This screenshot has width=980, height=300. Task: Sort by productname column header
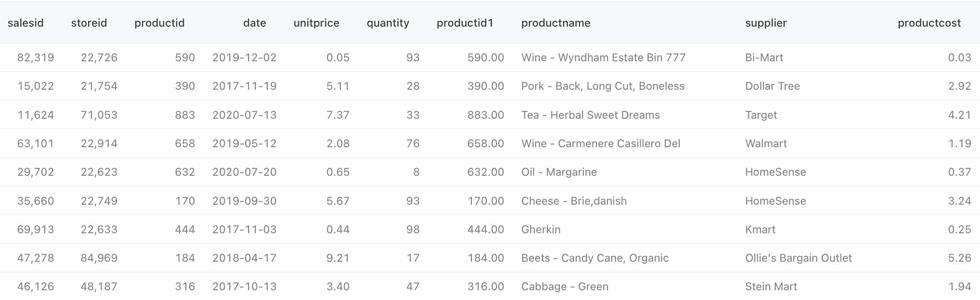556,23
